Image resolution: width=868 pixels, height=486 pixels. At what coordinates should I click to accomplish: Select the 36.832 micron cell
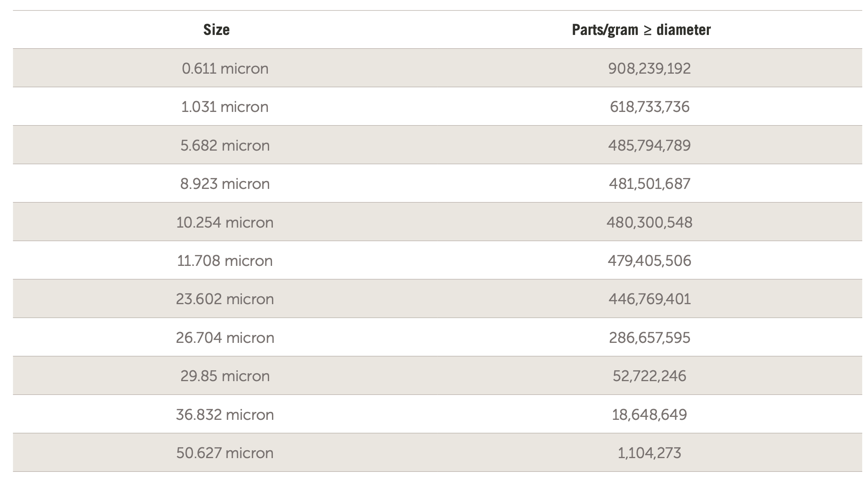pos(225,414)
